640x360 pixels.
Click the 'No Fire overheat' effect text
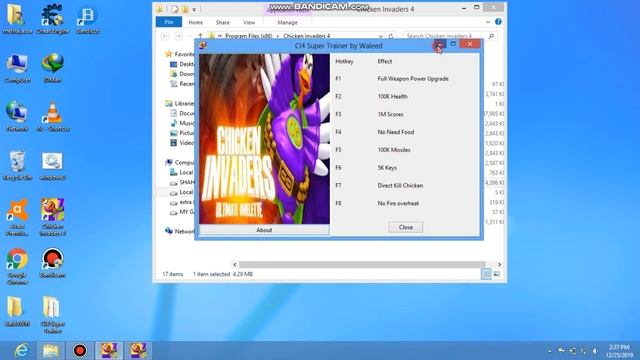coord(398,204)
